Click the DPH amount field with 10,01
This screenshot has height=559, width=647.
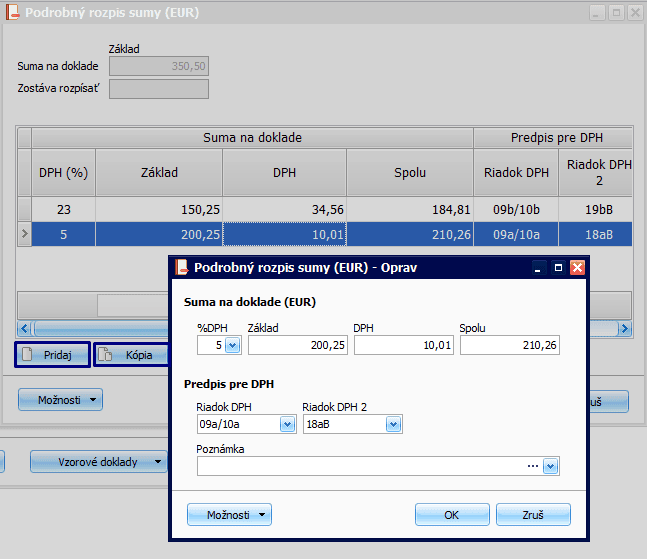[x=404, y=345]
